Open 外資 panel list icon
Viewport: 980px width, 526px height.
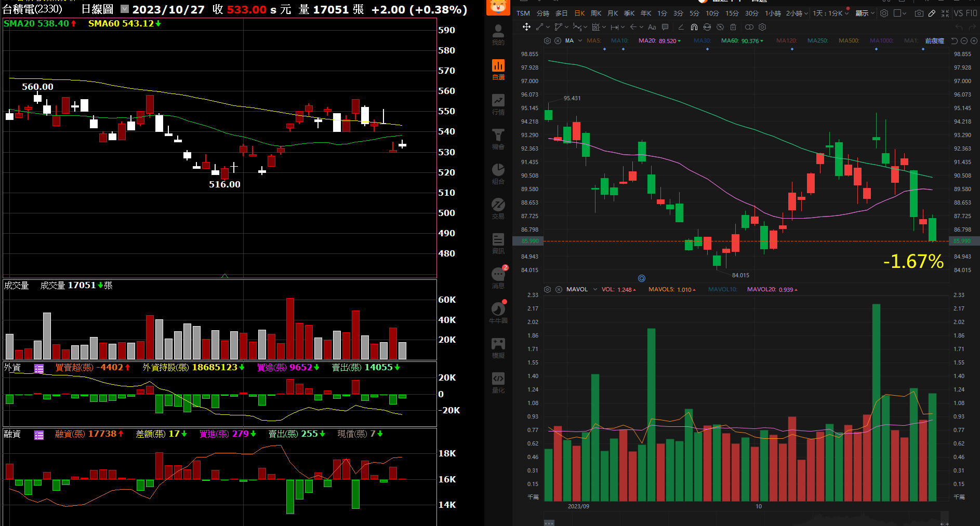(x=39, y=369)
